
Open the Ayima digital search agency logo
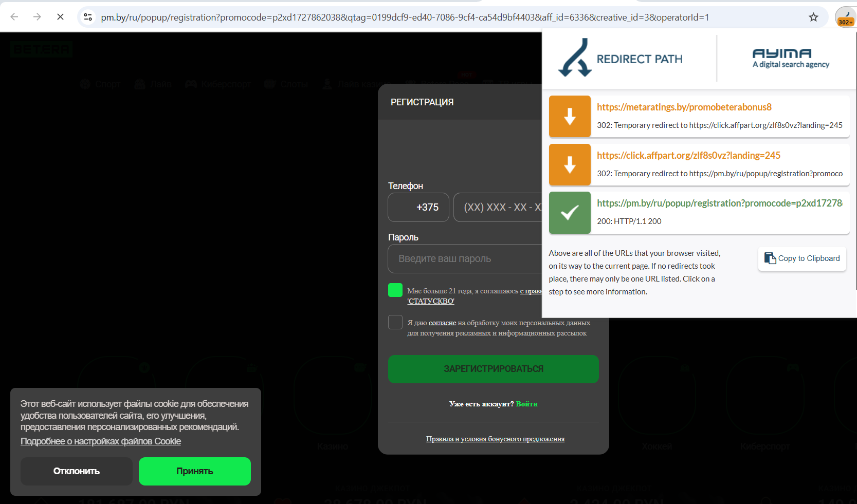(x=791, y=58)
